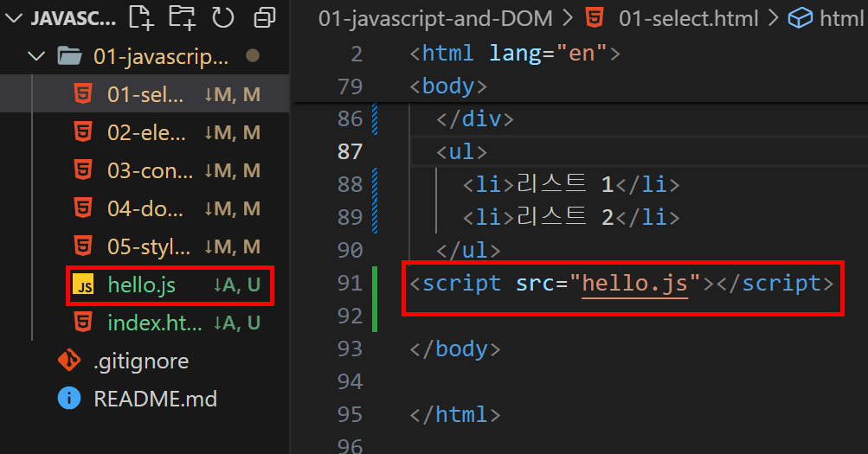Viewport: 868px width, 454px height.
Task: Follow the hello.js link in script src
Action: click(x=635, y=284)
